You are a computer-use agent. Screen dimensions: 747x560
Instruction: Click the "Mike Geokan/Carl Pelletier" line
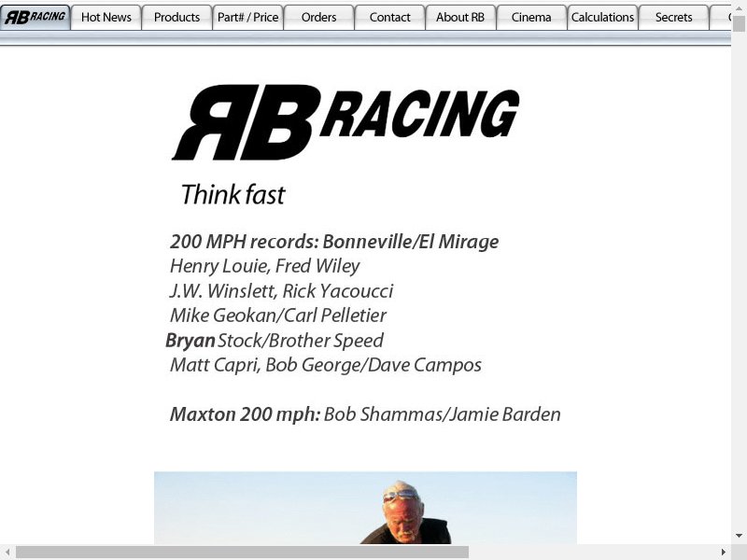pyautogui.click(x=278, y=315)
